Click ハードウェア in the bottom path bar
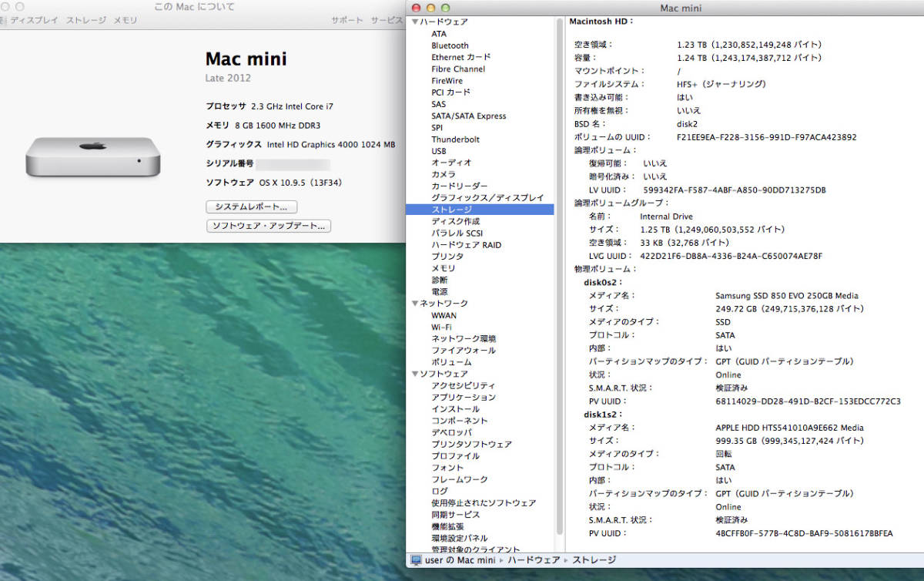 (x=534, y=560)
